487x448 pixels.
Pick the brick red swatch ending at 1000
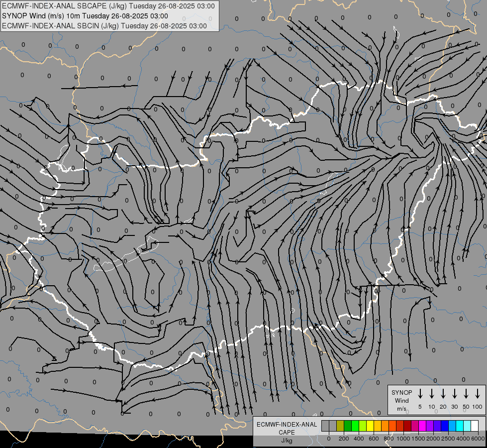click(x=400, y=426)
